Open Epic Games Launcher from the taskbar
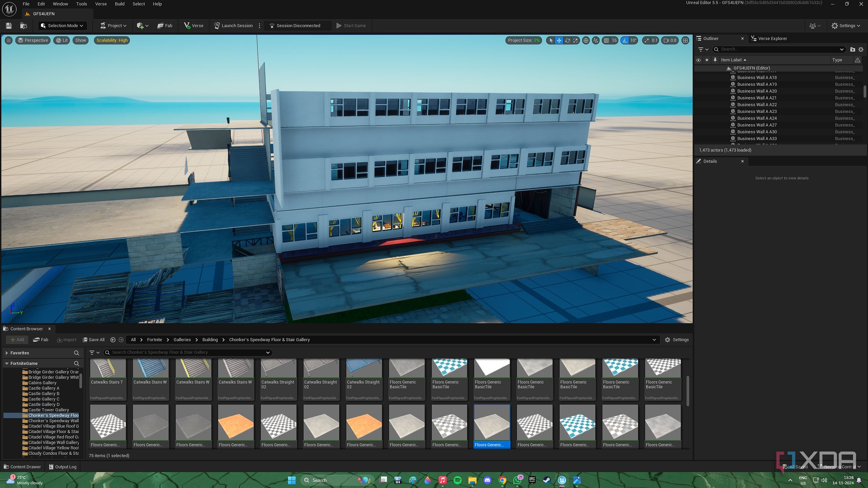Screen dimensions: 868x488 [x=532, y=480]
